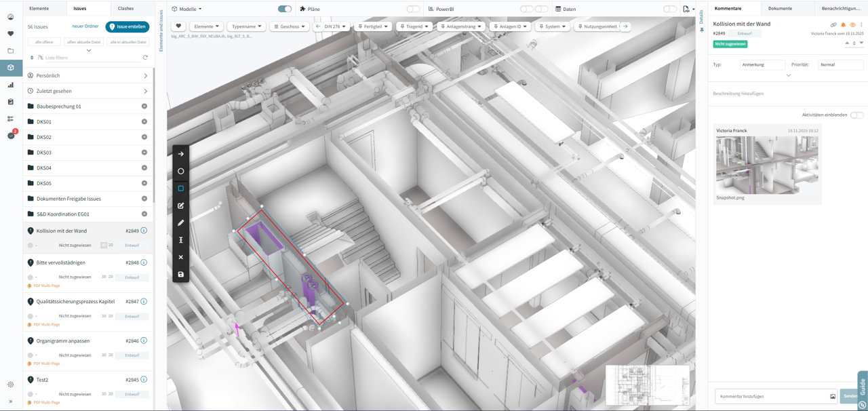Switch to the Clashes tab
868x411 pixels.
(x=125, y=8)
